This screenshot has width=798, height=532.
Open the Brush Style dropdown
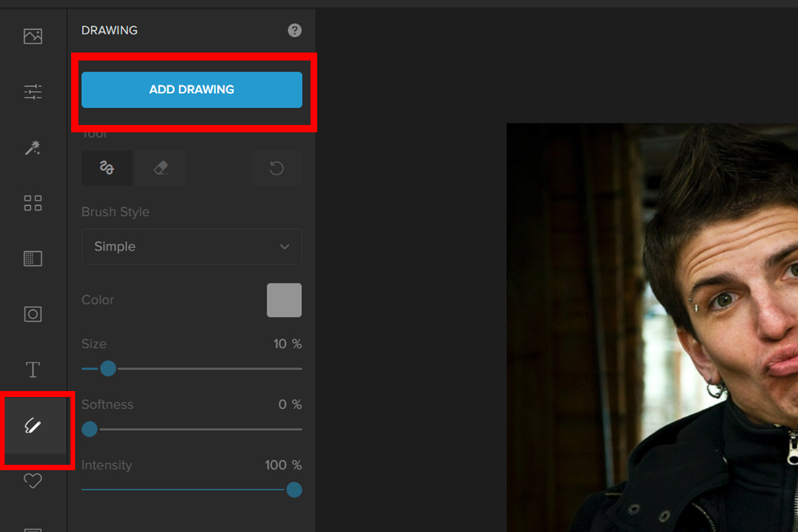coord(192,247)
